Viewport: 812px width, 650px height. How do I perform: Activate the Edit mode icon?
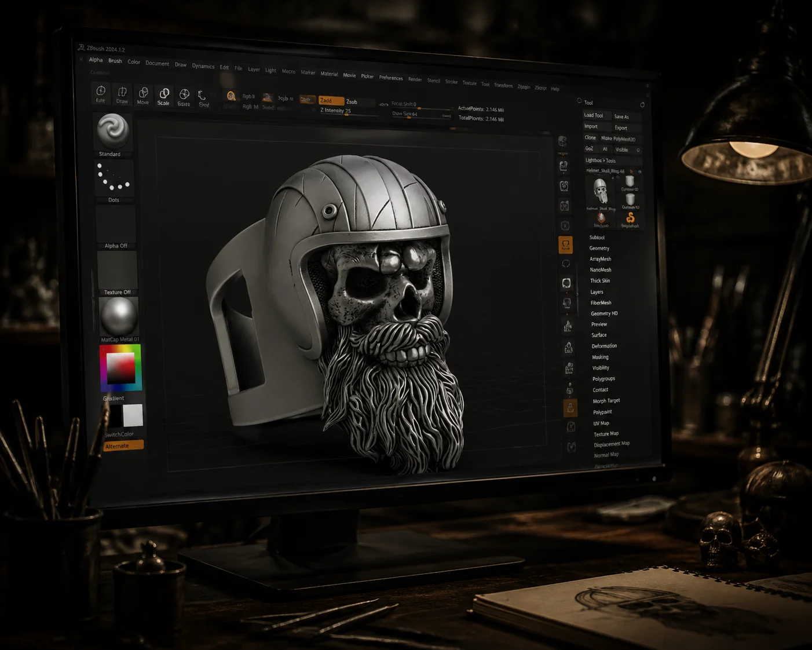[101, 93]
